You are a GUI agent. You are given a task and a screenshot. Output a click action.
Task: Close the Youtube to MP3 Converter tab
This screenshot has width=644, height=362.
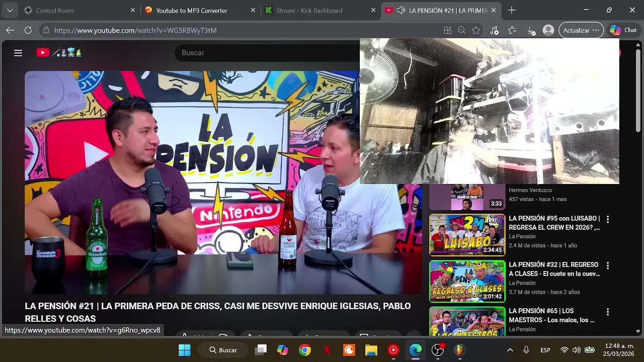(253, 10)
